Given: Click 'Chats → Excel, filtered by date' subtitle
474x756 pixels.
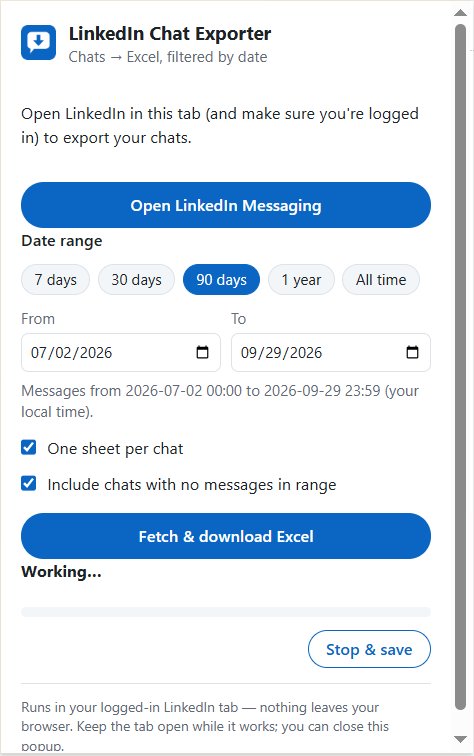Looking at the screenshot, I should click(168, 57).
